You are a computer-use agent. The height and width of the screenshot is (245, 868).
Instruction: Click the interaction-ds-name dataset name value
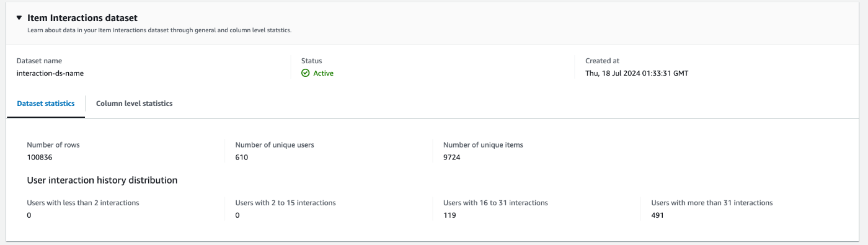50,73
